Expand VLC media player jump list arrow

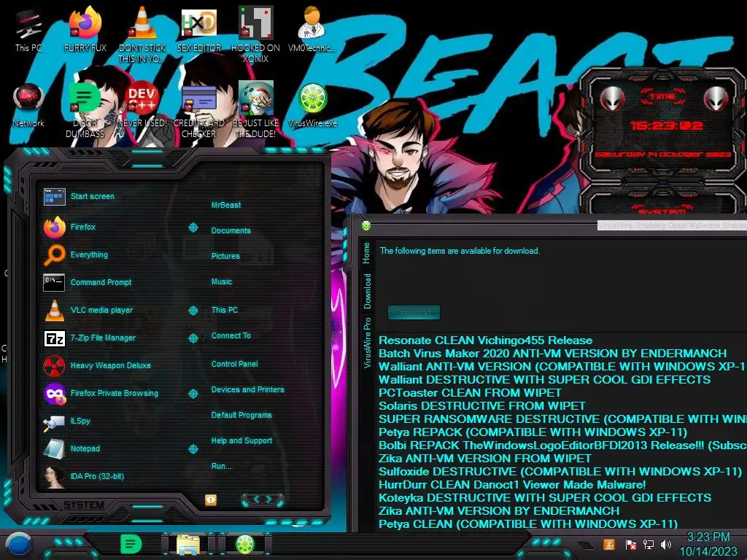[x=193, y=311]
